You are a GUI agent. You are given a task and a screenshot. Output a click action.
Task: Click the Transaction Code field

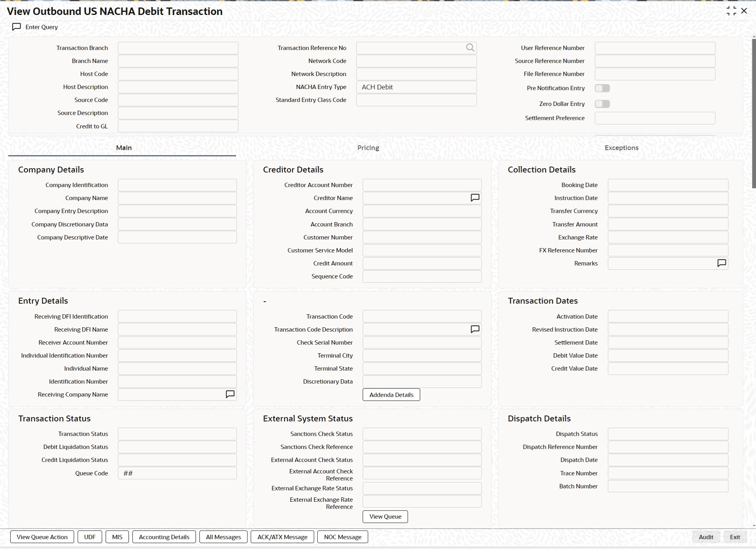tap(422, 317)
